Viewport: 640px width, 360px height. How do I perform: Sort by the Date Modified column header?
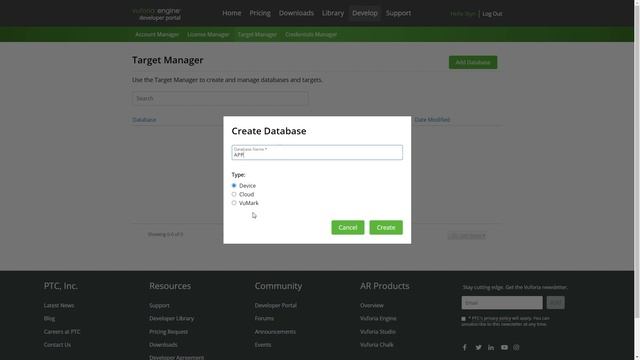pos(432,120)
